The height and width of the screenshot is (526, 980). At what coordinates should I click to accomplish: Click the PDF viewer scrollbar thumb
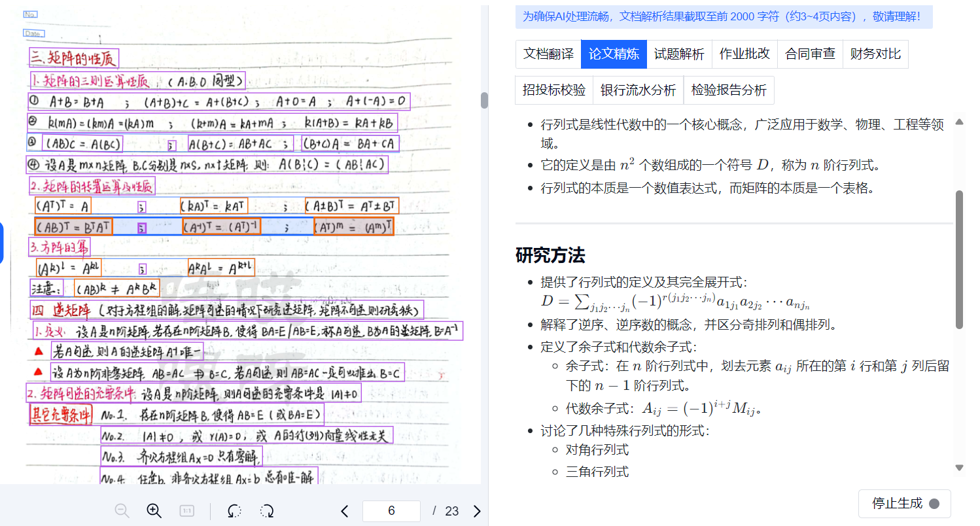pos(484,101)
